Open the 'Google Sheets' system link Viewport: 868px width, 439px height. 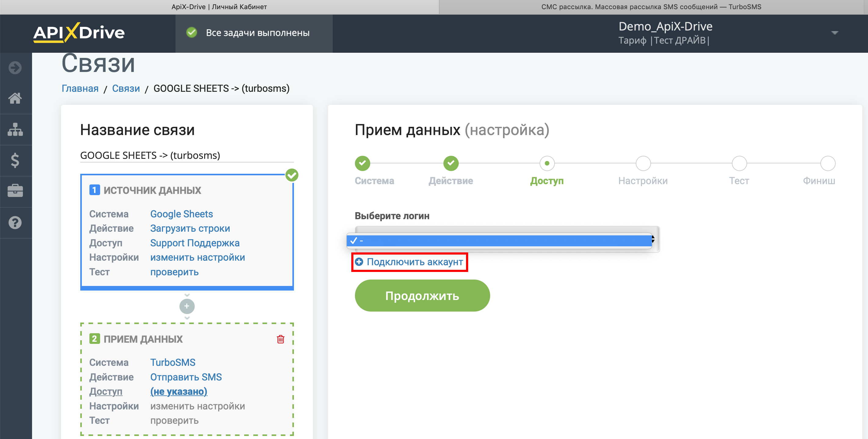[182, 214]
